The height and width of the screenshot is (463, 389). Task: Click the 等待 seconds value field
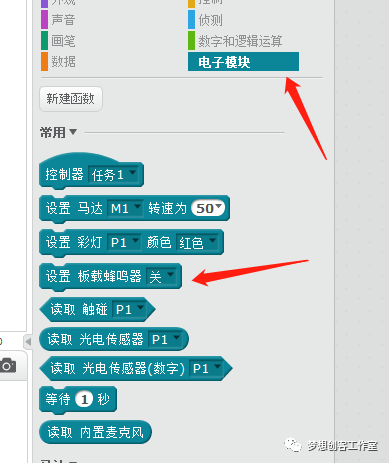point(84,399)
